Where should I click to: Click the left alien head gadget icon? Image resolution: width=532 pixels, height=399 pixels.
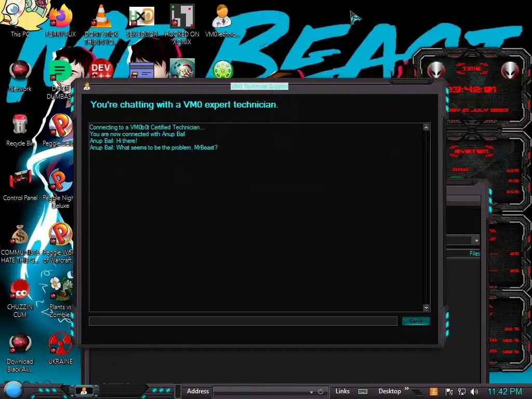pyautogui.click(x=436, y=71)
